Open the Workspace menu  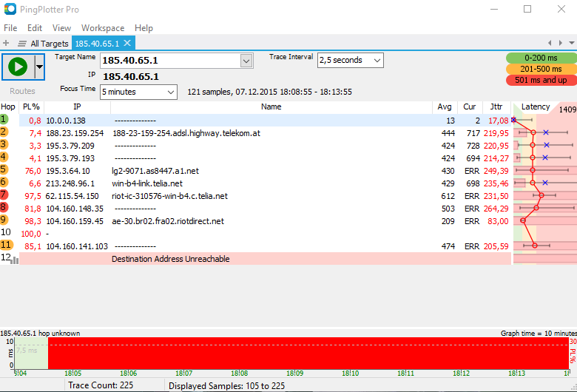(103, 28)
